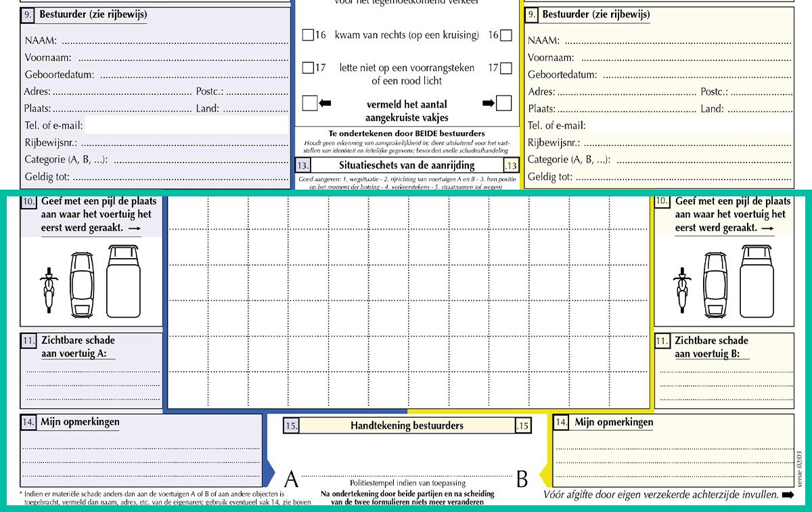Click the left Tel. of e-mail field
The width and height of the screenshot is (812, 512).
pyautogui.click(x=187, y=125)
